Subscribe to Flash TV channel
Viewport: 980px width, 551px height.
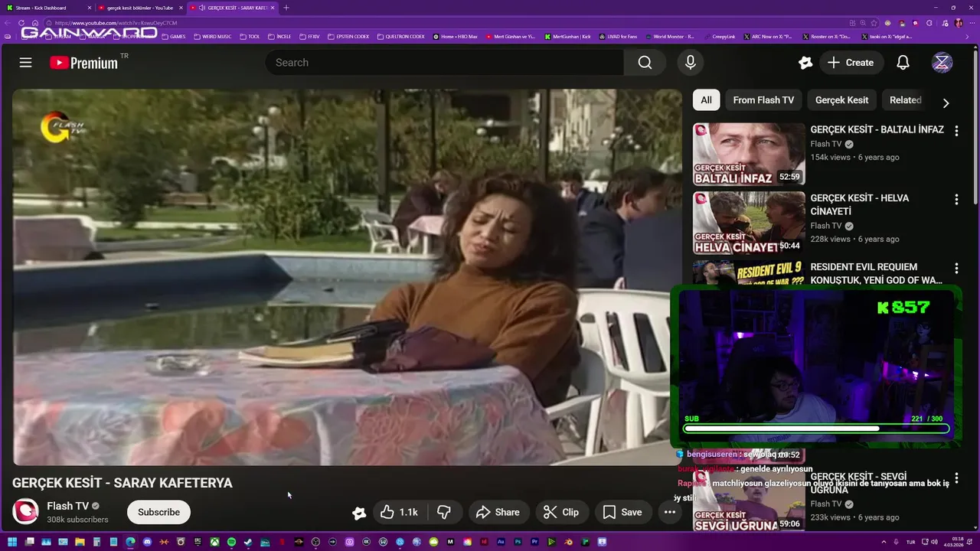(158, 512)
